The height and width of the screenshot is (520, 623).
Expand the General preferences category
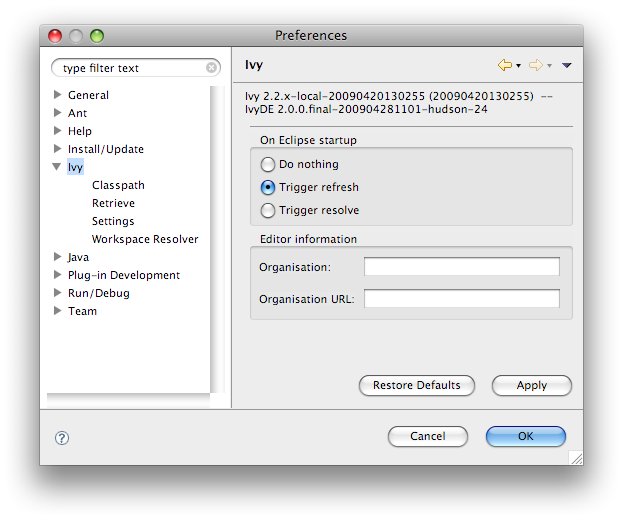click(x=58, y=95)
